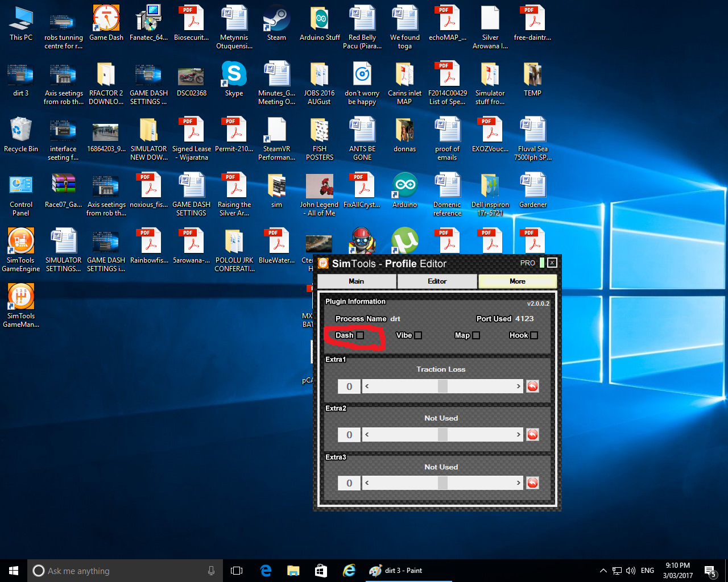
Task: Check the Hook plugin option
Action: coord(534,335)
